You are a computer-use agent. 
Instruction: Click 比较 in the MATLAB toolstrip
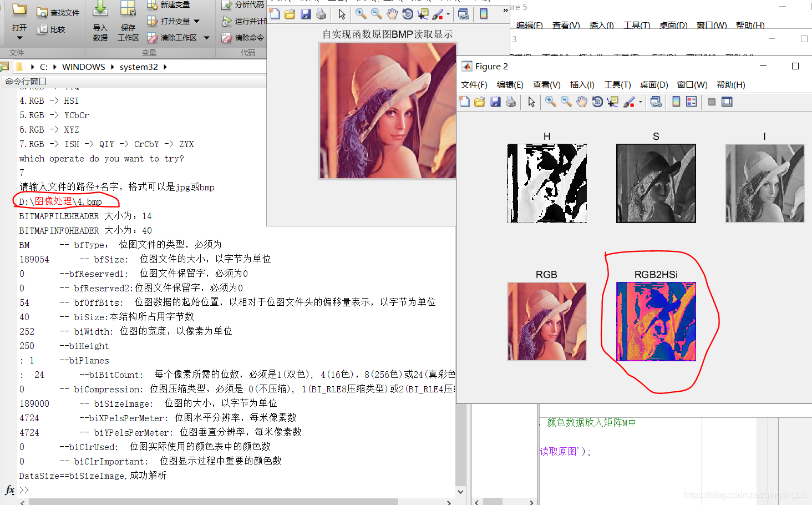coord(51,29)
